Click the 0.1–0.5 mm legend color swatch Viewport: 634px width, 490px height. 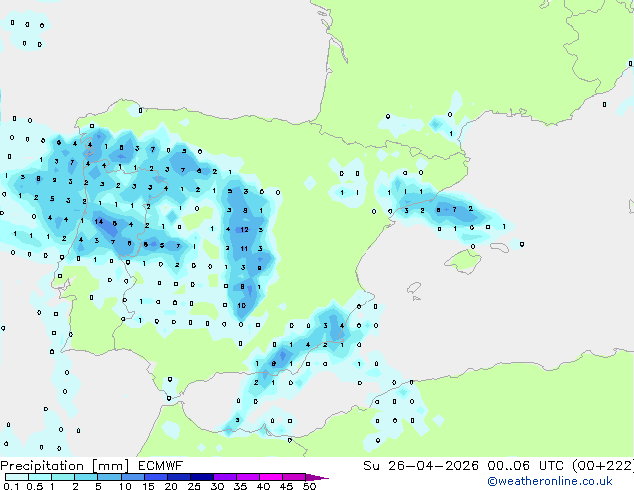pyautogui.click(x=17, y=477)
